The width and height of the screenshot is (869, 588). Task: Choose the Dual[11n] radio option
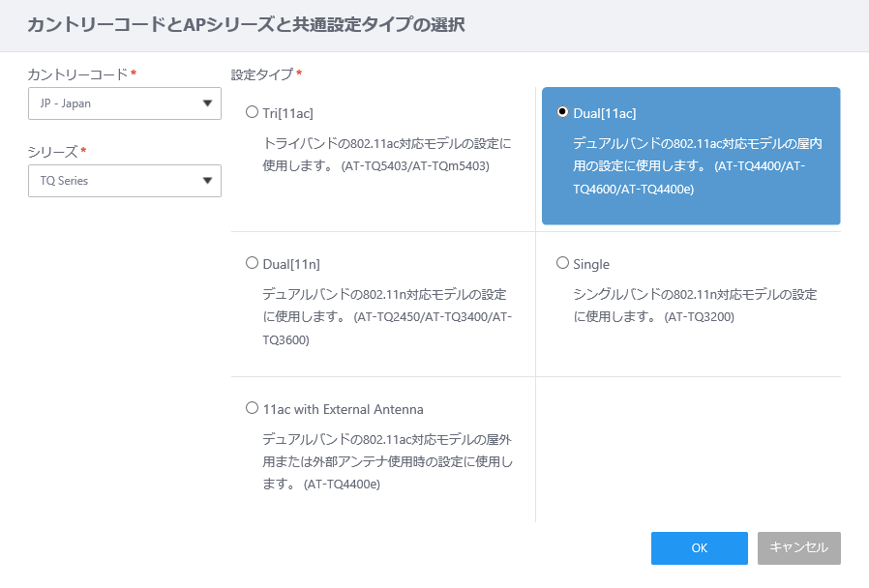[x=253, y=263]
